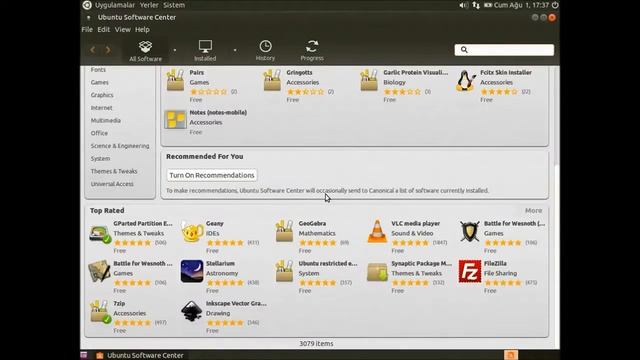Viewport: 640px width, 360px height.
Task: Click the network icon in the top panel
Action: (x=476, y=5)
